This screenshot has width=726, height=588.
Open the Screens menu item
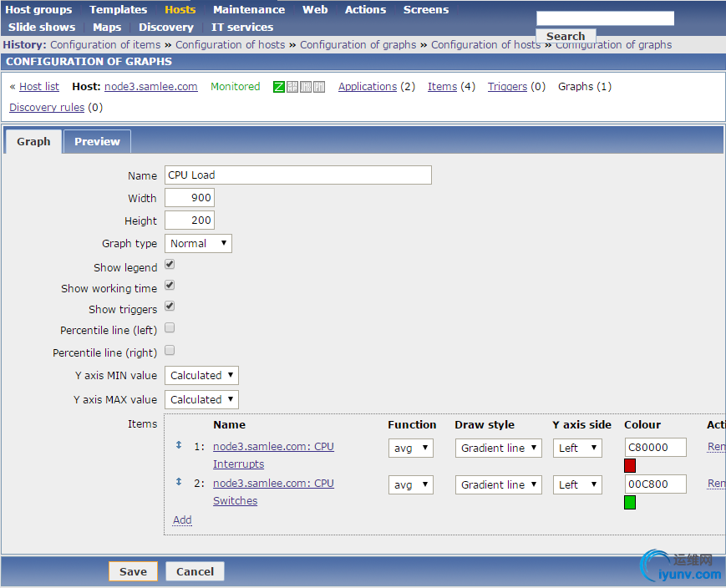pyautogui.click(x=426, y=10)
